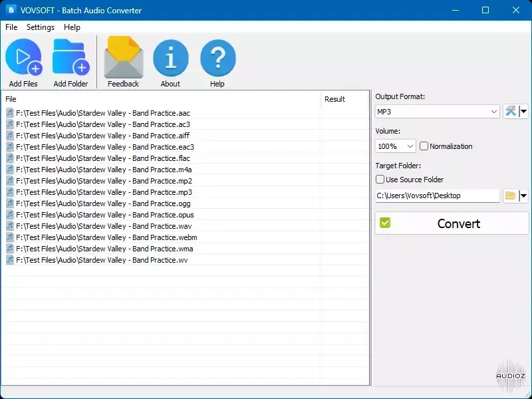Click the Convert button
The height and width of the screenshot is (399, 532).
(452, 223)
